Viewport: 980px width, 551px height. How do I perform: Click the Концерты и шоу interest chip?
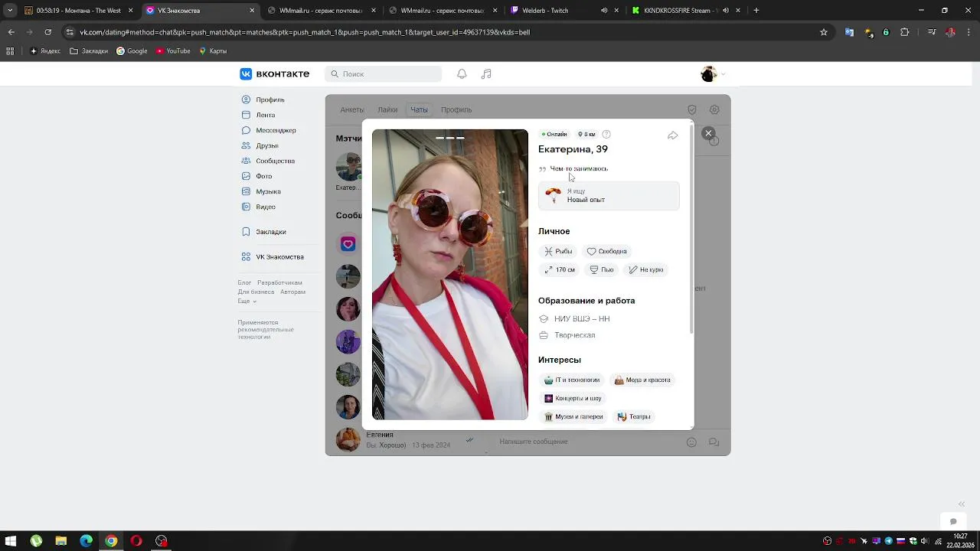coord(573,398)
